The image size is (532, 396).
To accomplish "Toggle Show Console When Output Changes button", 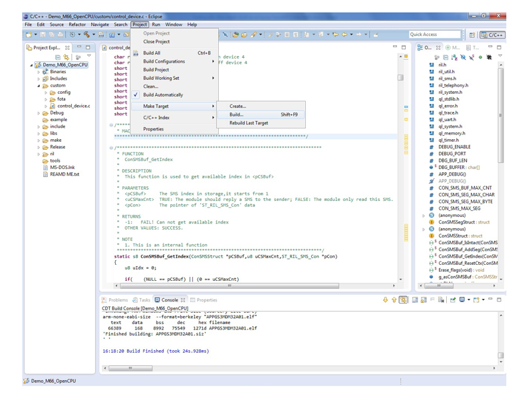I will [x=403, y=300].
